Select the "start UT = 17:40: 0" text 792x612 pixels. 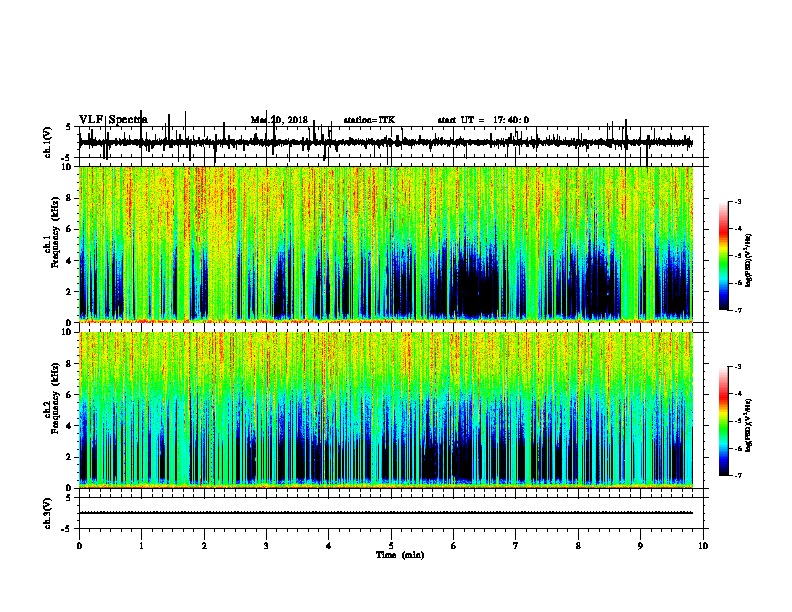click(x=483, y=120)
